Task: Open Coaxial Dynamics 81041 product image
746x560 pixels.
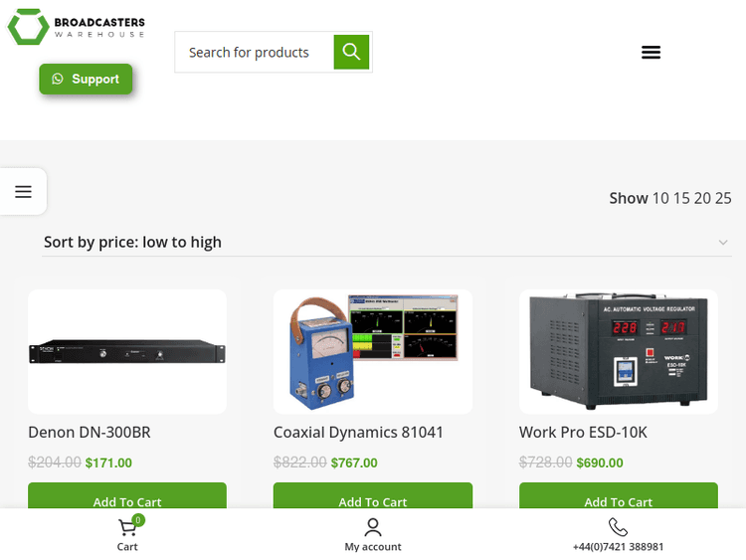Action: pyautogui.click(x=373, y=351)
